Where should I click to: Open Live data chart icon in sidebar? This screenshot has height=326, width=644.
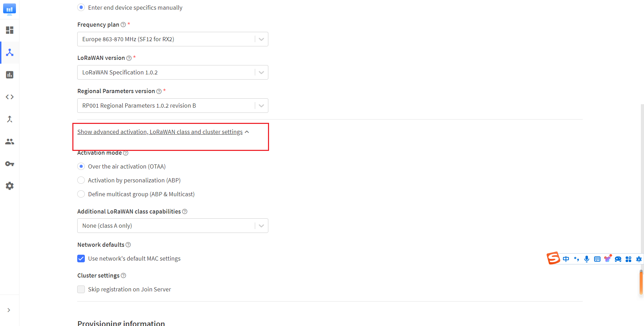pyautogui.click(x=10, y=75)
